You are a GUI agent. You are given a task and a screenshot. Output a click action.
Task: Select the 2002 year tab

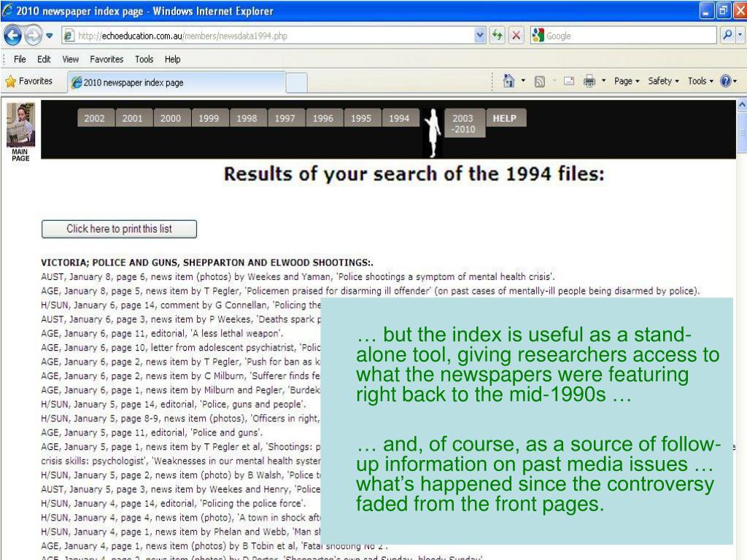click(x=96, y=118)
